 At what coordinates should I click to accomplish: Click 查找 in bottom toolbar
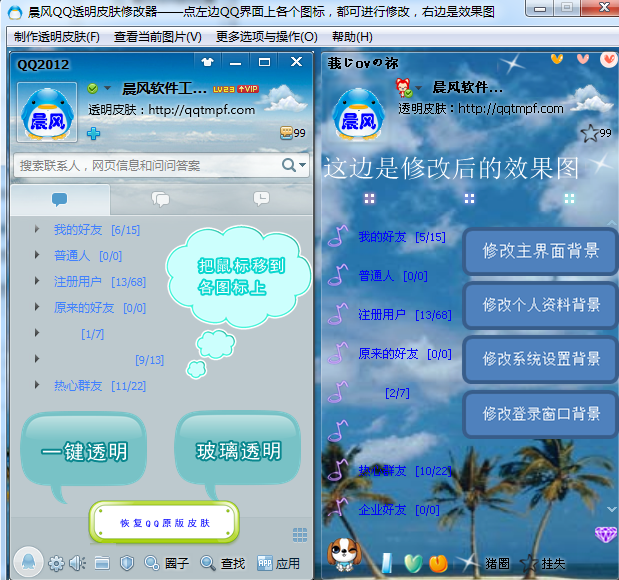tap(223, 563)
